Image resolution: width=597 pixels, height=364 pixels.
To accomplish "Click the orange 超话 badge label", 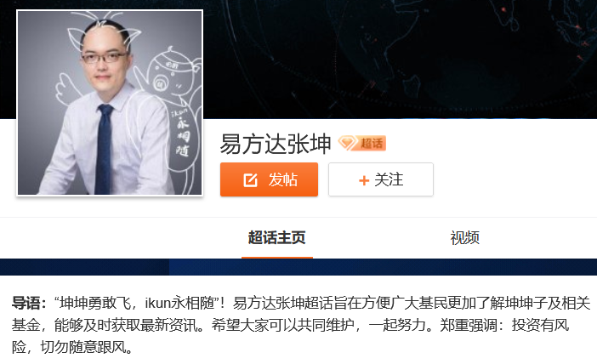I will [372, 143].
